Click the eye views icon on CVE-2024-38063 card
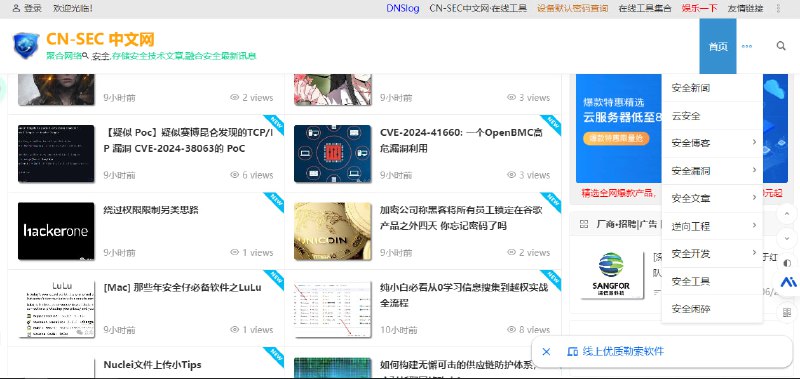Viewport: 800px width, 379px height. click(235, 175)
